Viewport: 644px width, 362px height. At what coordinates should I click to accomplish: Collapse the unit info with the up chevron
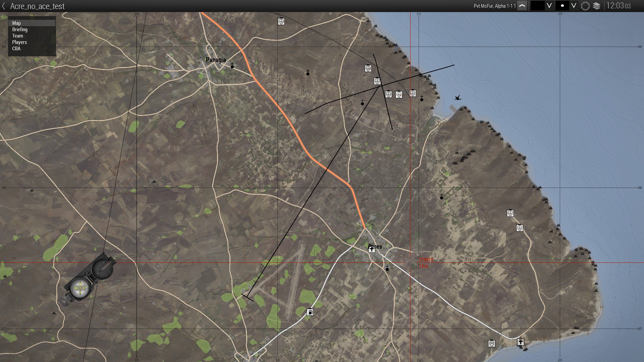522,6
